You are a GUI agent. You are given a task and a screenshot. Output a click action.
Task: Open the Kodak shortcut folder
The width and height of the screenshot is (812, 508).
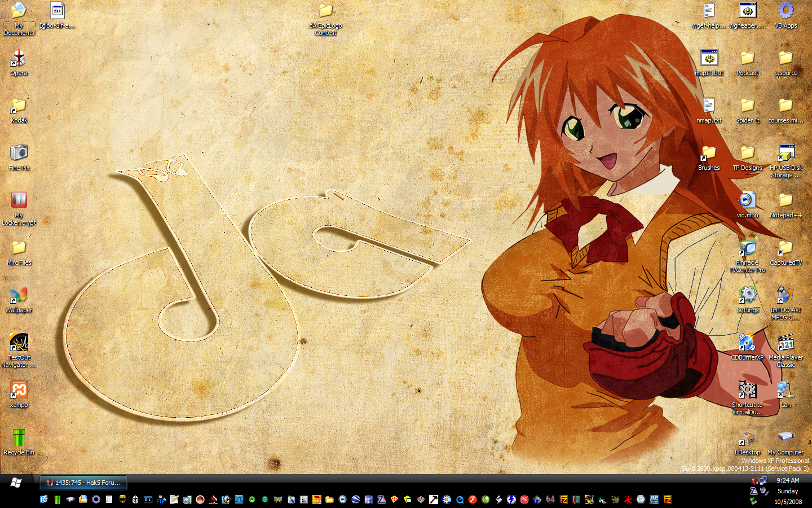pos(19,110)
